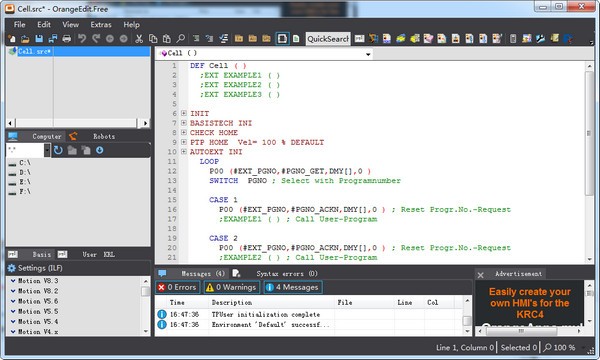This screenshot has height=360, width=600.
Task: Switch to the Syntax errors tab
Action: coord(281,274)
